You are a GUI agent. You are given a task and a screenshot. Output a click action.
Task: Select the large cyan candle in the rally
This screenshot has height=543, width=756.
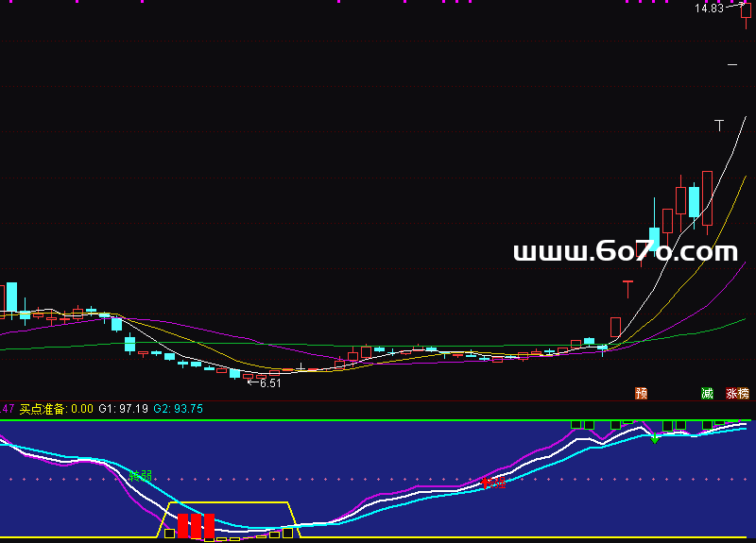(694, 202)
